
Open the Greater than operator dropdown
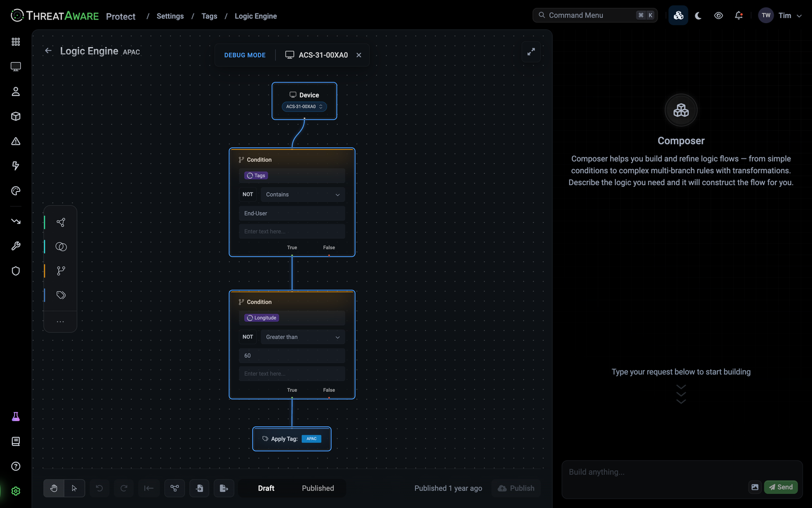(x=303, y=337)
